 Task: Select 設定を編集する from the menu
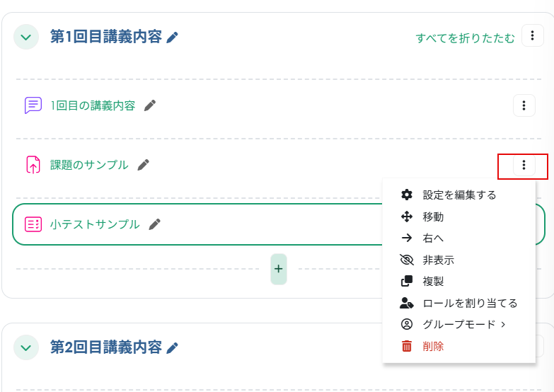coord(459,195)
